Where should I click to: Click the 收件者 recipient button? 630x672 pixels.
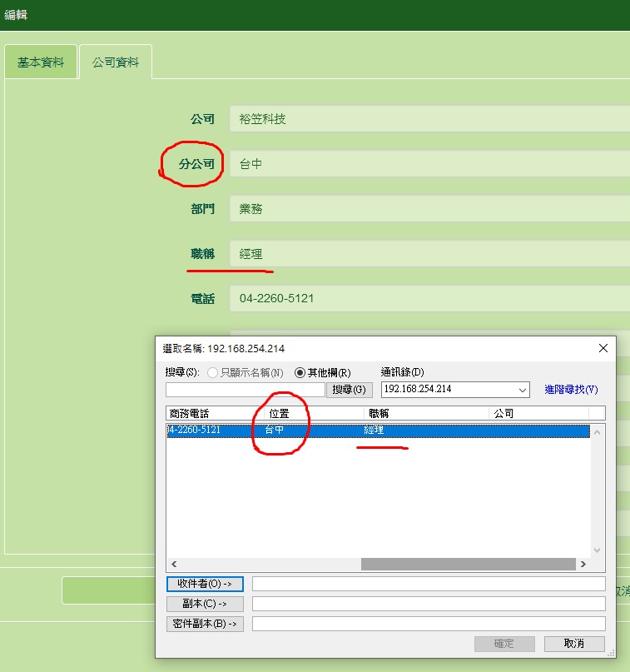coord(205,584)
